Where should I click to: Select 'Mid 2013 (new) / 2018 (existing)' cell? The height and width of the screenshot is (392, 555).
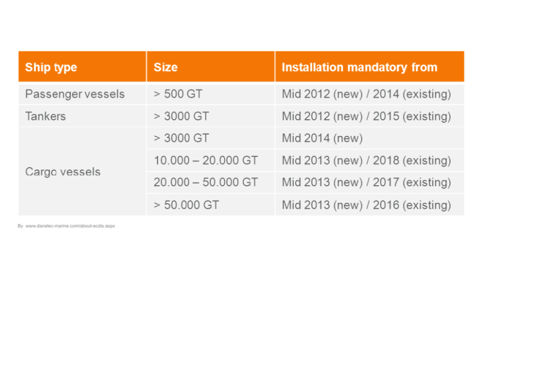(366, 160)
